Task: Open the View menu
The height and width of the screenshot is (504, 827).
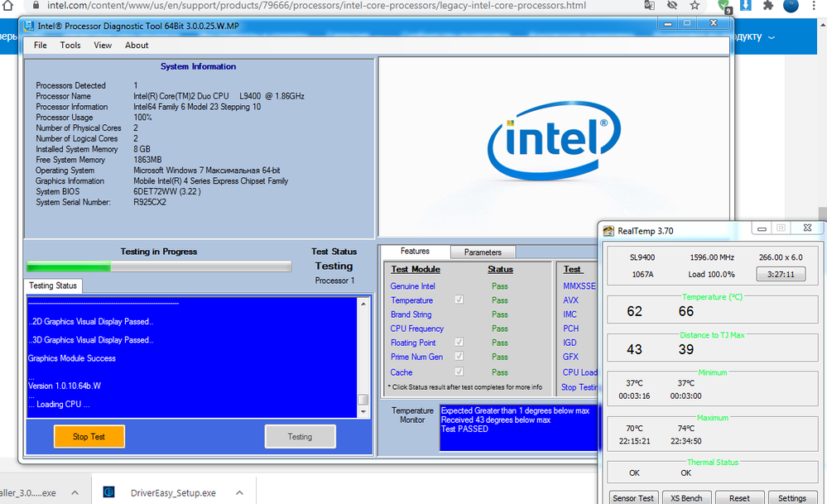Action: tap(103, 46)
